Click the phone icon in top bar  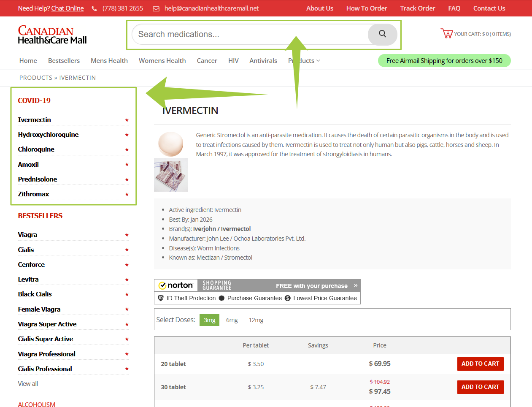click(94, 8)
